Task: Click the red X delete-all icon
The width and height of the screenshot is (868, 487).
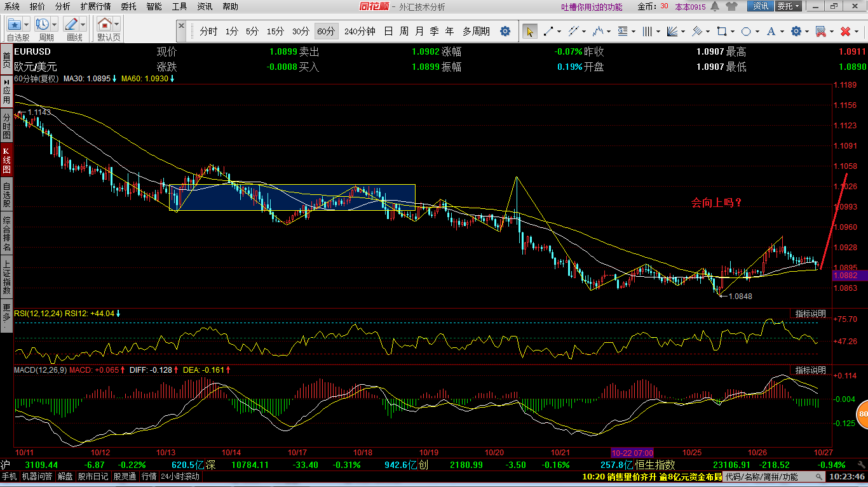Action: point(845,31)
